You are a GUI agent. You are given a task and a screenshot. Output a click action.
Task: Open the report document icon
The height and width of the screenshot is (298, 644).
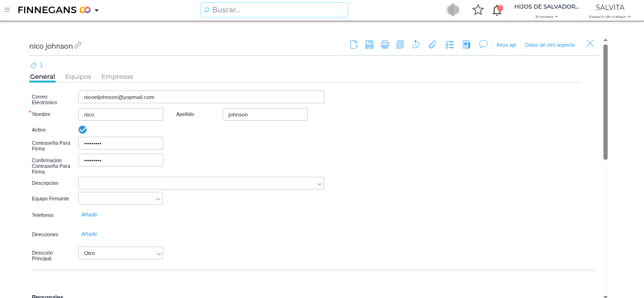pos(466,44)
